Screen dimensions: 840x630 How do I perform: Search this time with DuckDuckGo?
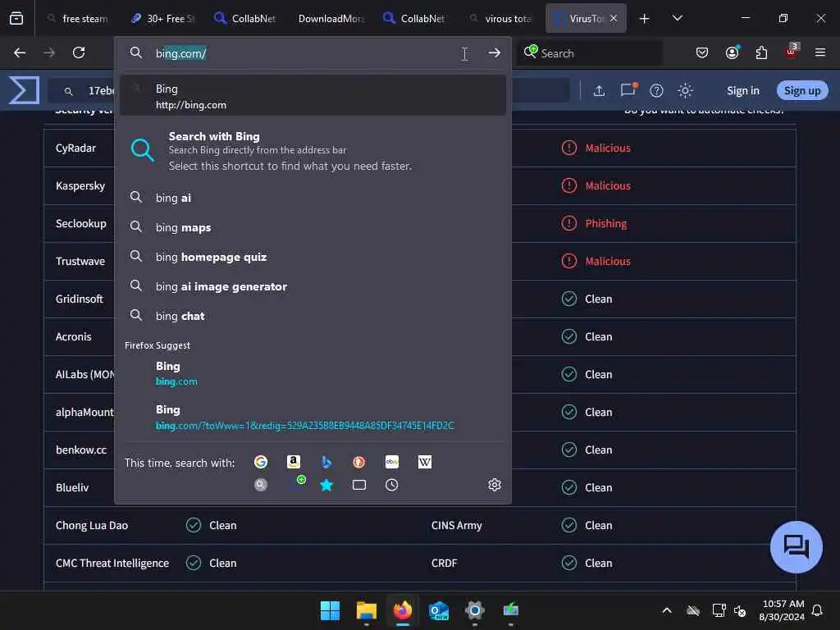(359, 462)
